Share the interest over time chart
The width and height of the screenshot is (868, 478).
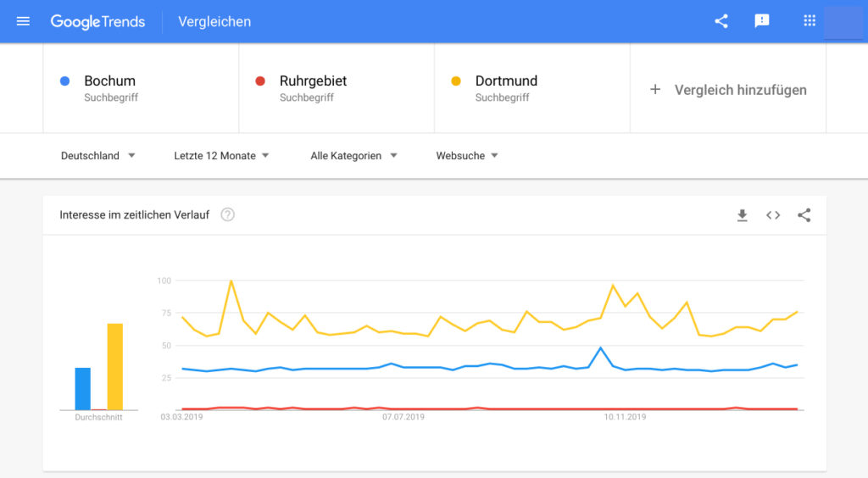coord(804,215)
